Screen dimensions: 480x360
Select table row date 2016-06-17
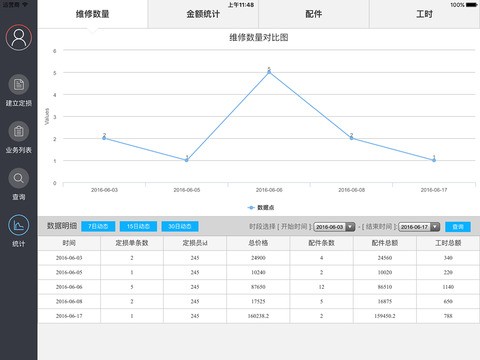tap(69, 316)
